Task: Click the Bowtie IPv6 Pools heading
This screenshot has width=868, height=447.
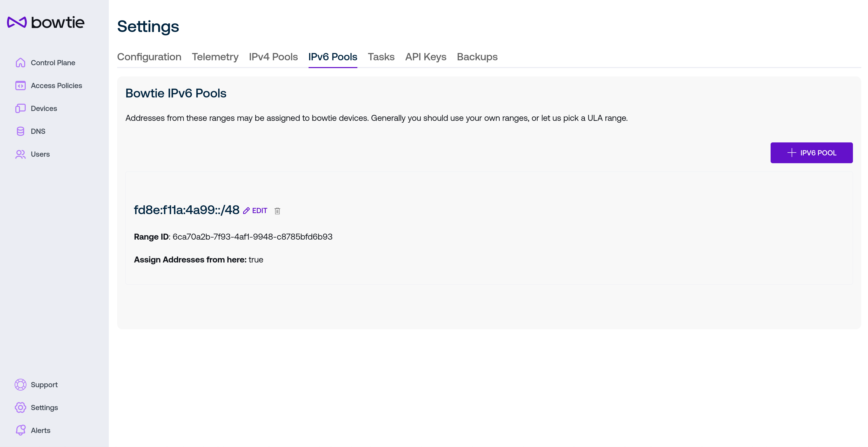Action: click(x=176, y=93)
